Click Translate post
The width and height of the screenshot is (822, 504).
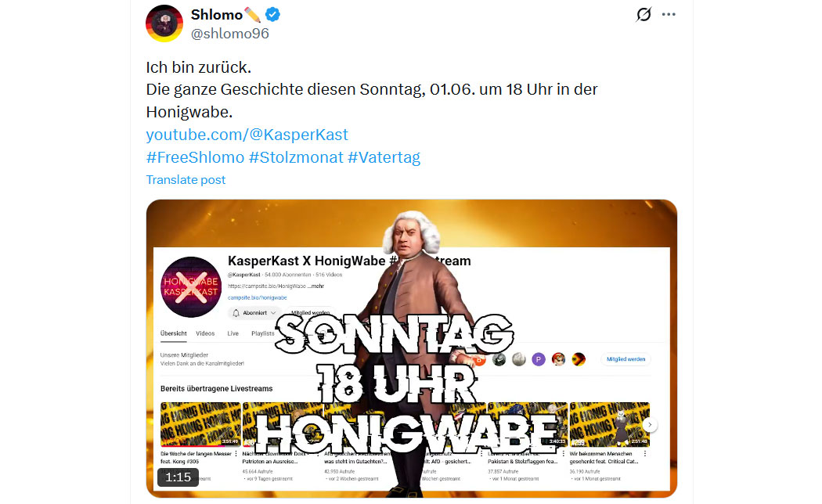(x=186, y=180)
